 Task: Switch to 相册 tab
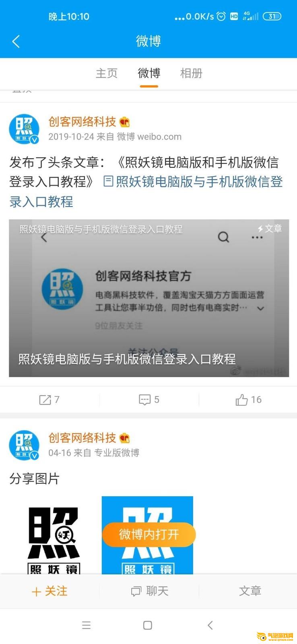click(191, 73)
